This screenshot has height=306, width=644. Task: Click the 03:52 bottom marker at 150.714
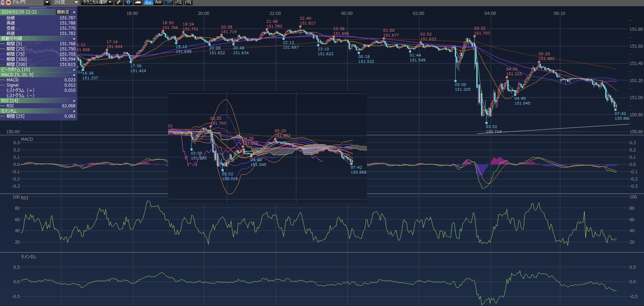click(487, 122)
